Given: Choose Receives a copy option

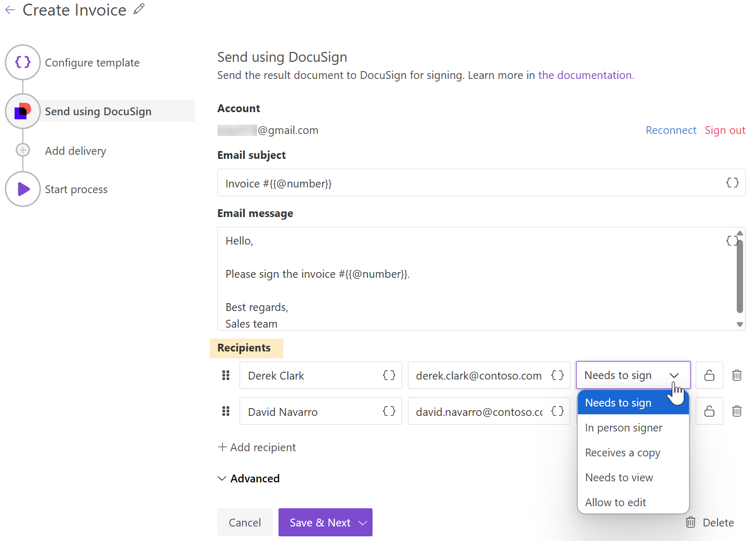Looking at the screenshot, I should coord(633,453).
